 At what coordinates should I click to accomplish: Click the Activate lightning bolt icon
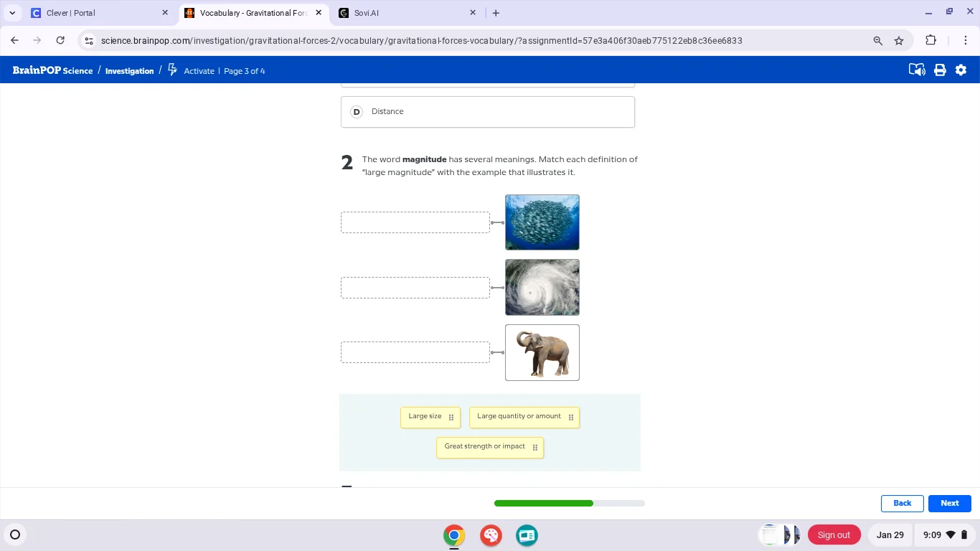point(172,70)
